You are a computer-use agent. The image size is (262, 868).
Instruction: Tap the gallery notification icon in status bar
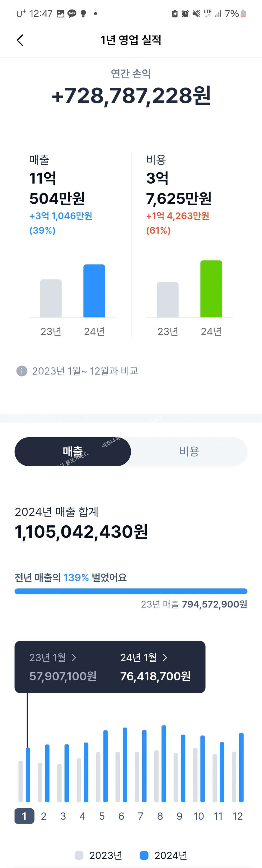[x=60, y=13]
